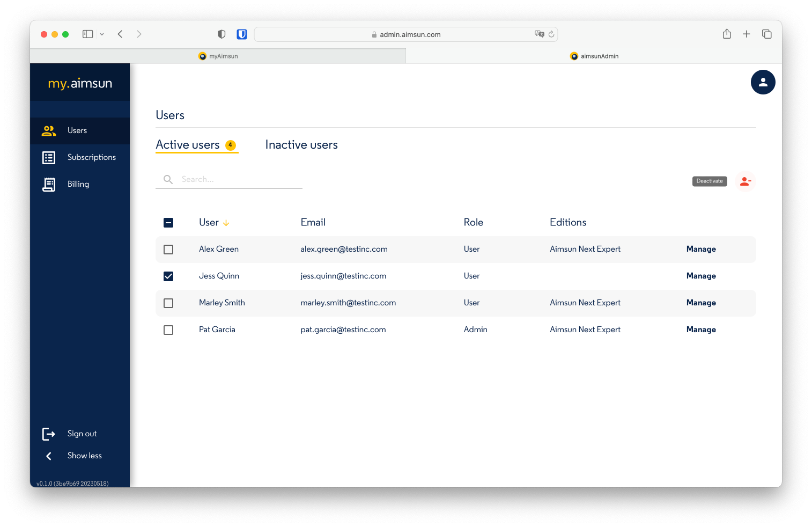
Task: Click the Show less label
Action: click(85, 456)
